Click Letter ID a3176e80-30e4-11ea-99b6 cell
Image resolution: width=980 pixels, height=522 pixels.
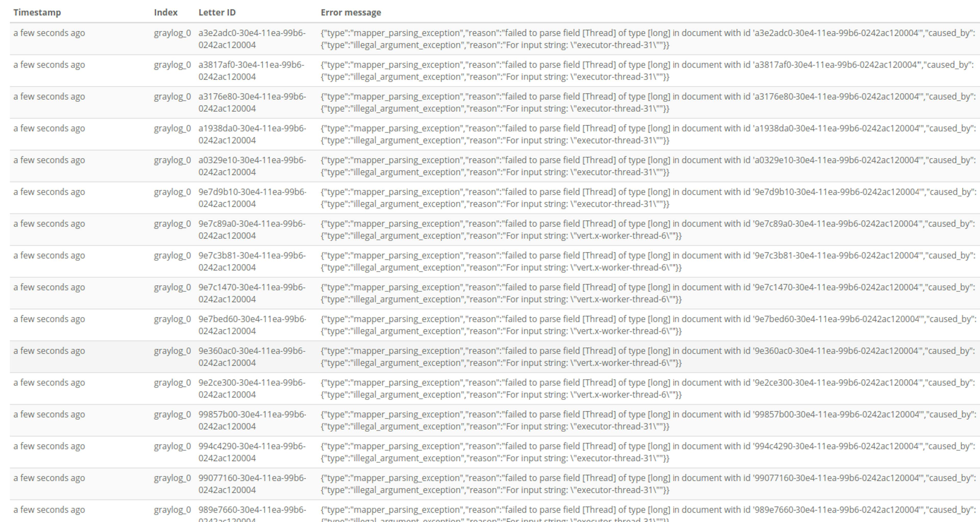coord(251,102)
